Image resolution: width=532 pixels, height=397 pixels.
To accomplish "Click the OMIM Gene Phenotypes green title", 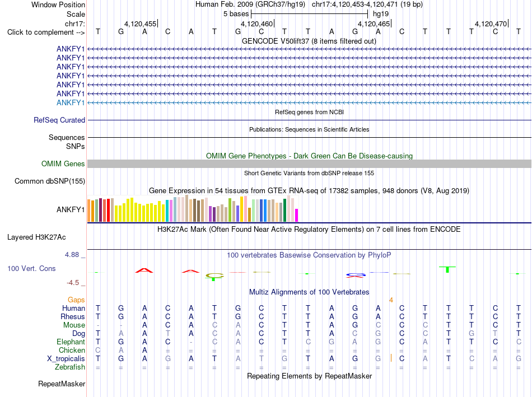I will 309,156.
